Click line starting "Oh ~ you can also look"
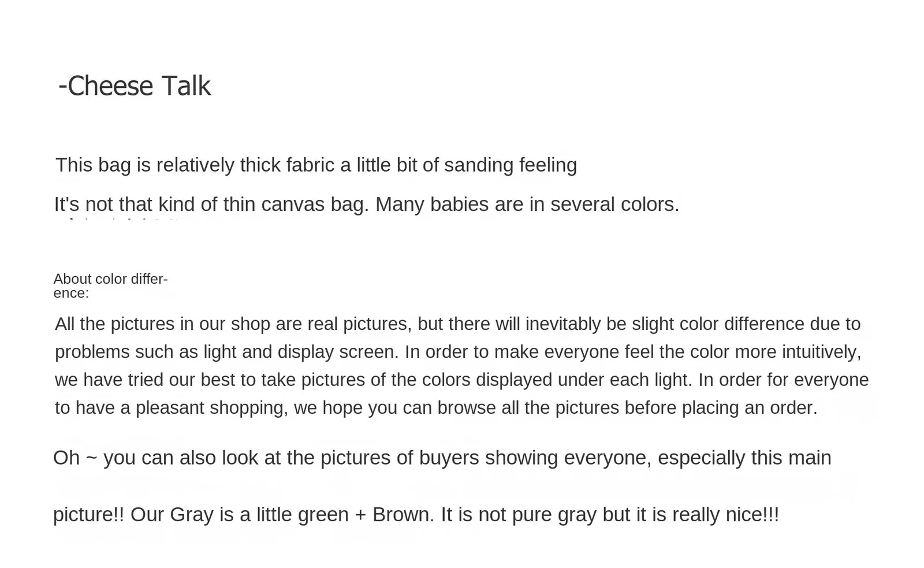Screen dimensions: 924x568 (441, 458)
